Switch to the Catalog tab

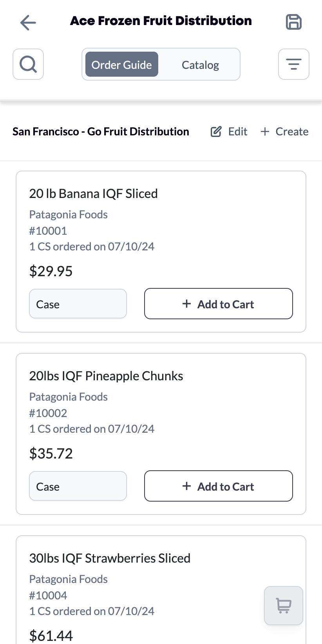tap(200, 65)
